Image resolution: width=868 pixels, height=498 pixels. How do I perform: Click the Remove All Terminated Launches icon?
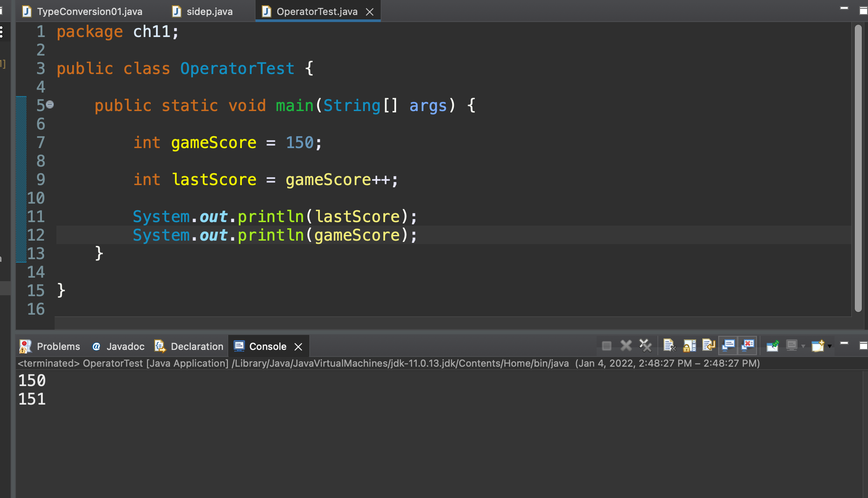coord(645,346)
